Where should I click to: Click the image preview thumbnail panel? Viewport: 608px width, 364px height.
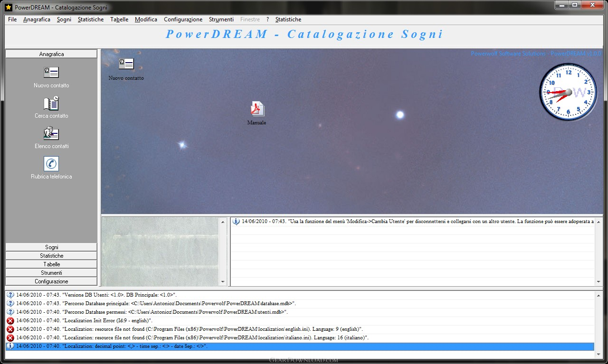pos(160,252)
